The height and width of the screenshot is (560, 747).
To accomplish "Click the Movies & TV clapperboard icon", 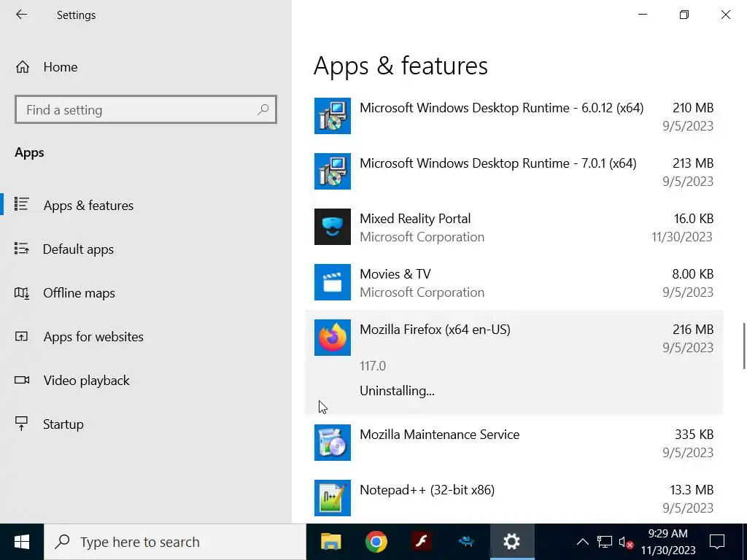I will point(333,282).
